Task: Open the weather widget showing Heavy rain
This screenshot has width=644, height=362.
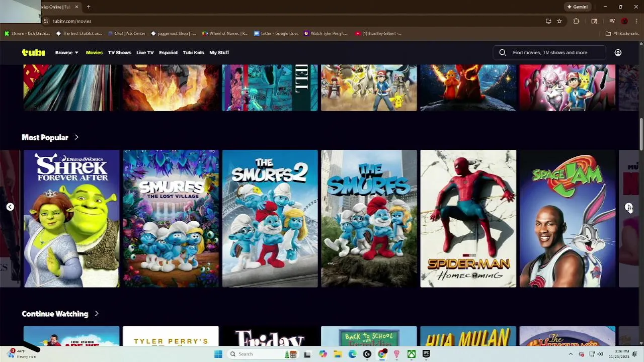Action: pos(21,354)
